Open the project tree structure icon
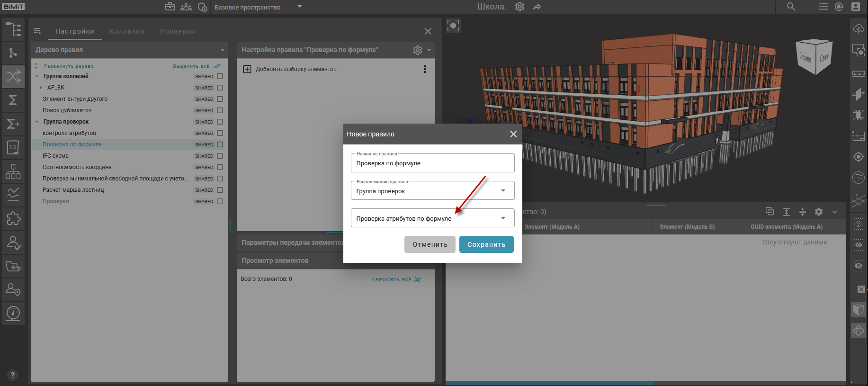The width and height of the screenshot is (868, 386). coord(13,29)
